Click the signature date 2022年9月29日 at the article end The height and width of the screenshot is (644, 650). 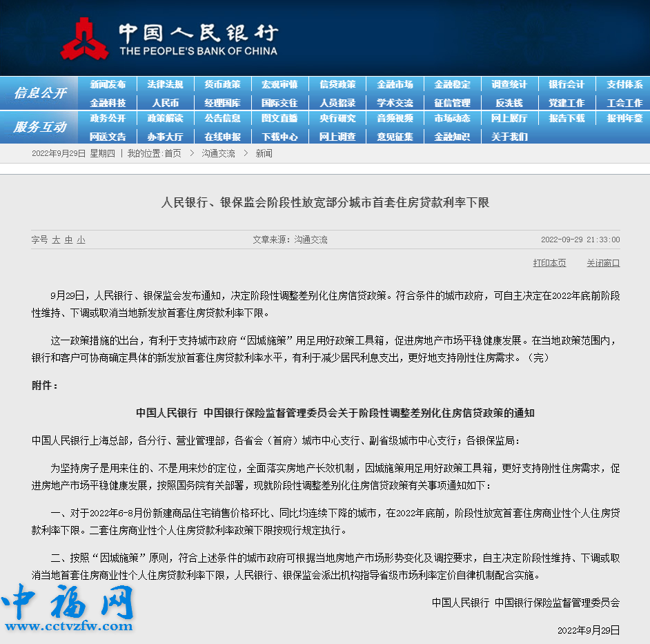pyautogui.click(x=589, y=630)
